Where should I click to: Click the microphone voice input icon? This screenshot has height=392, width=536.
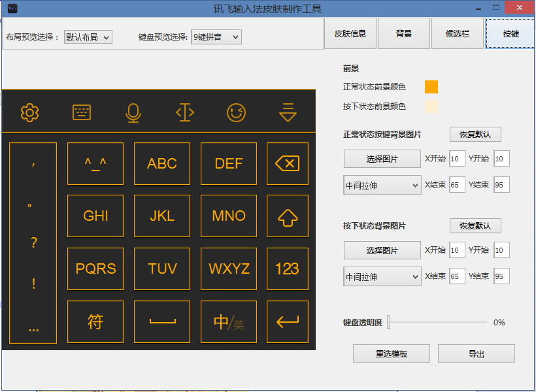pos(133,113)
